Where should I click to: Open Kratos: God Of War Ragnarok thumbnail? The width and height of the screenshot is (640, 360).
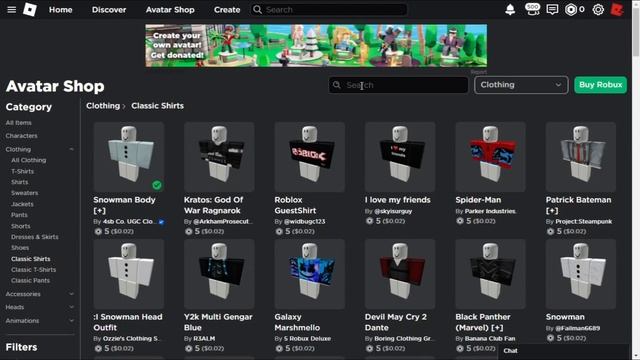[219, 157]
